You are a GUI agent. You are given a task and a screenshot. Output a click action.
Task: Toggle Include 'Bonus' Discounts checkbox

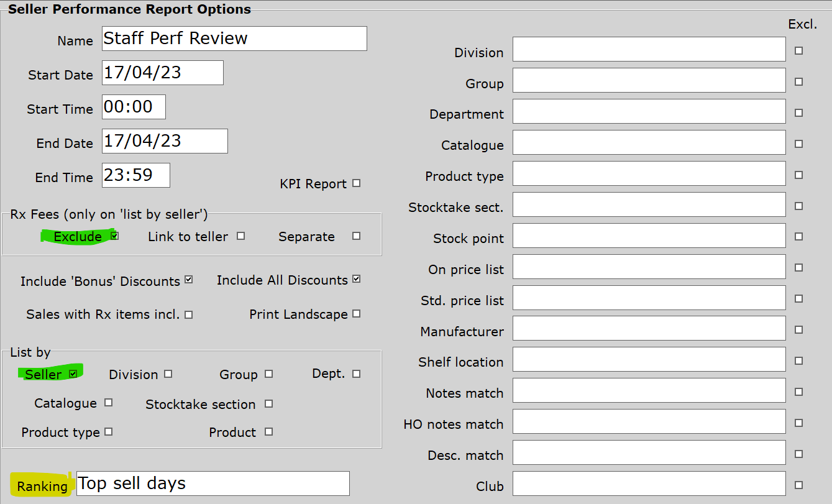pyautogui.click(x=189, y=280)
